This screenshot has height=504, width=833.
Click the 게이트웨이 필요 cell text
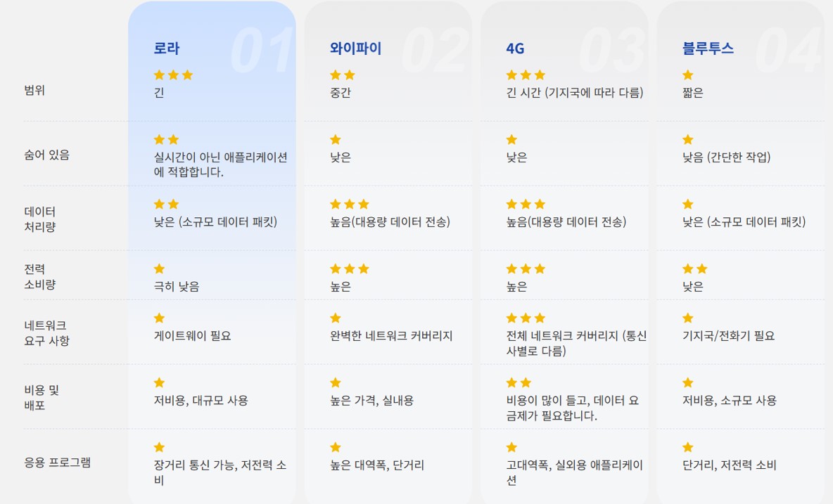[x=192, y=336]
